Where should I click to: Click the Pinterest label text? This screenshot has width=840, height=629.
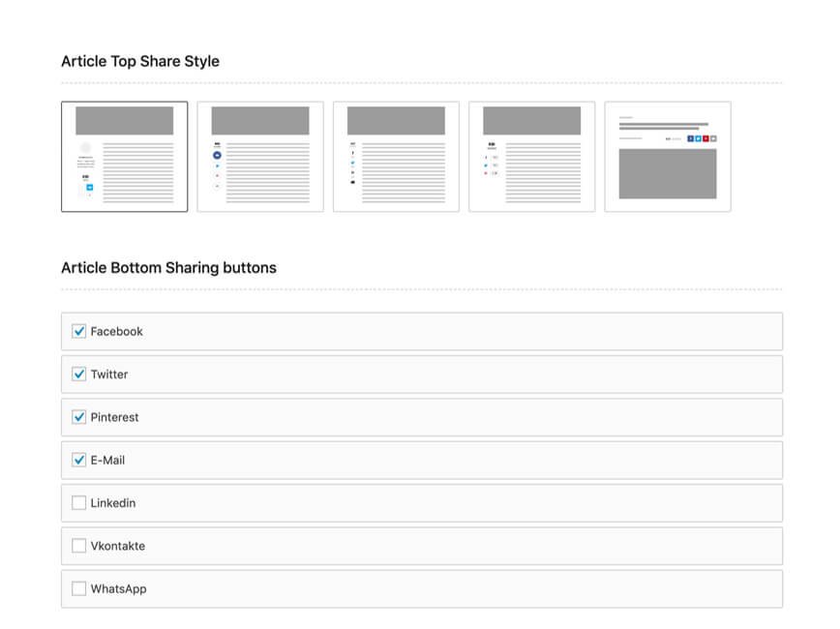click(114, 417)
